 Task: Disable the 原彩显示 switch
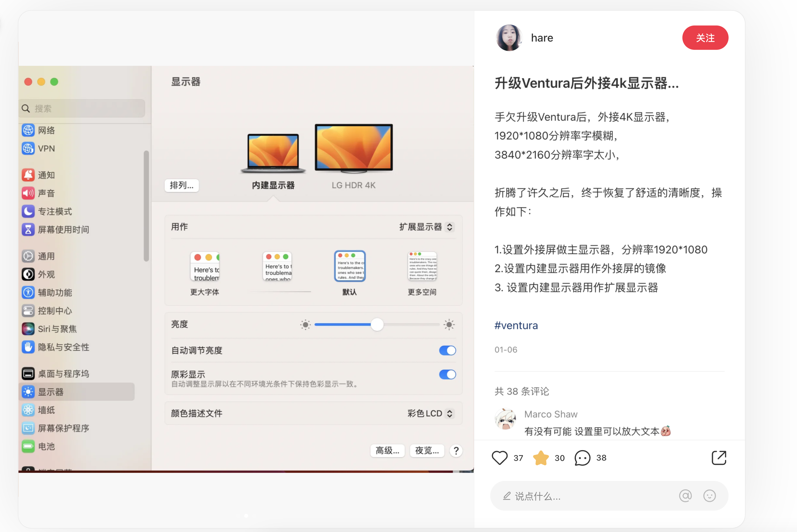(447, 374)
